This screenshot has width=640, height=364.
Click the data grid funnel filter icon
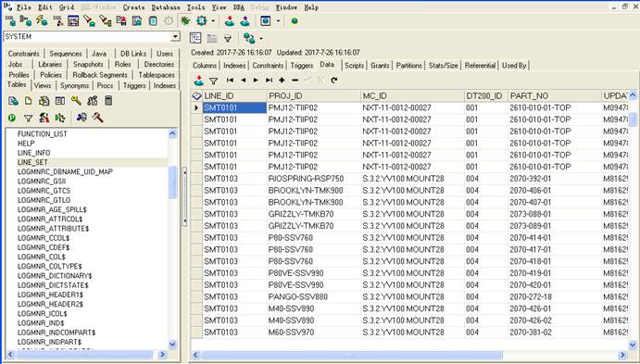click(x=213, y=81)
